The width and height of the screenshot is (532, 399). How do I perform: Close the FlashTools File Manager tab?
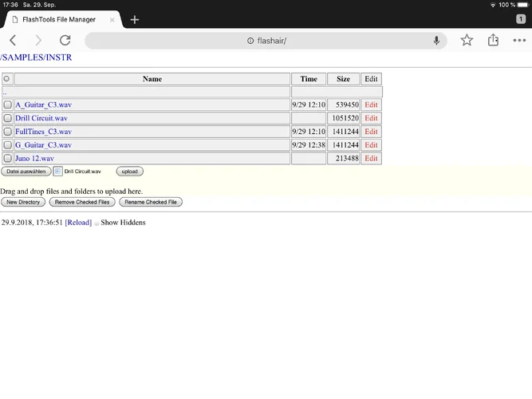112,20
